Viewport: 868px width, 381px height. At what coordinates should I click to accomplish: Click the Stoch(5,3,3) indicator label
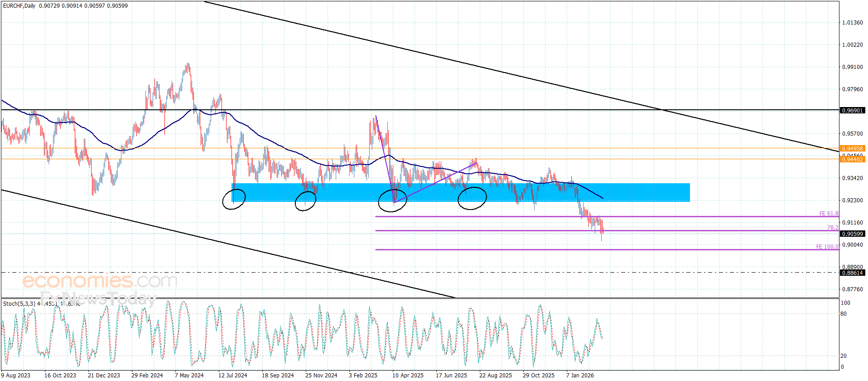[19, 303]
